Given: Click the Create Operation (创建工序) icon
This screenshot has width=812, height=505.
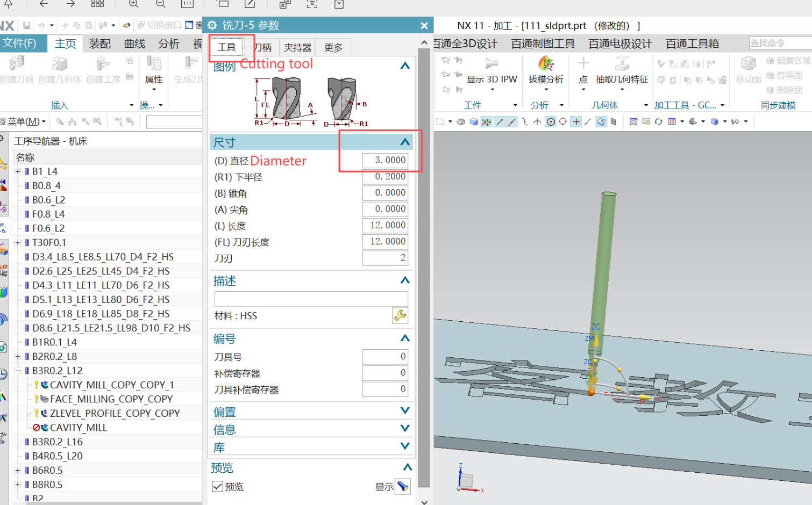Looking at the screenshot, I should click(103, 64).
